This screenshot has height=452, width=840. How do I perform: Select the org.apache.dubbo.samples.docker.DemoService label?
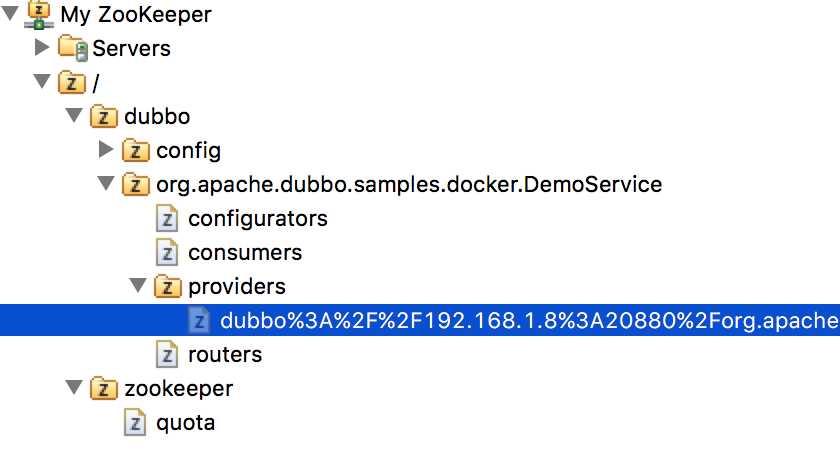(409, 185)
